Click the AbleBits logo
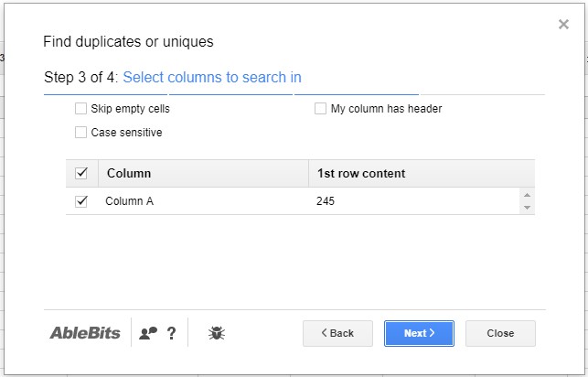This screenshot has height=377, width=588. coord(85,333)
